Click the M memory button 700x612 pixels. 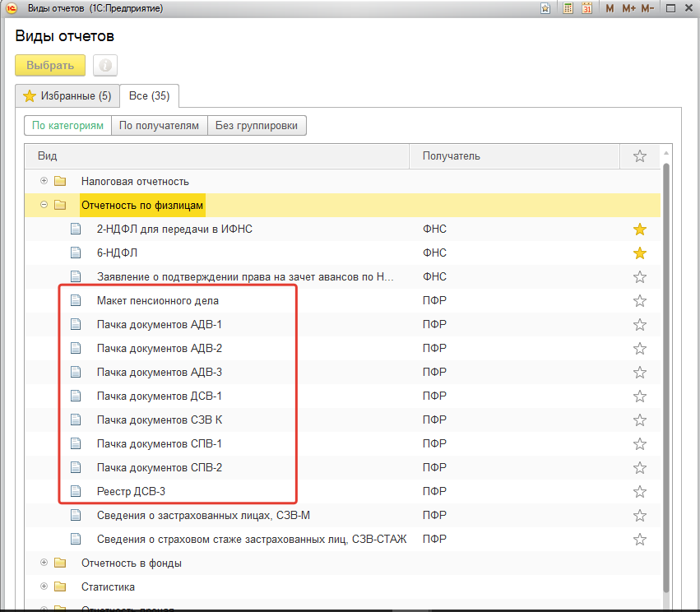[610, 8]
